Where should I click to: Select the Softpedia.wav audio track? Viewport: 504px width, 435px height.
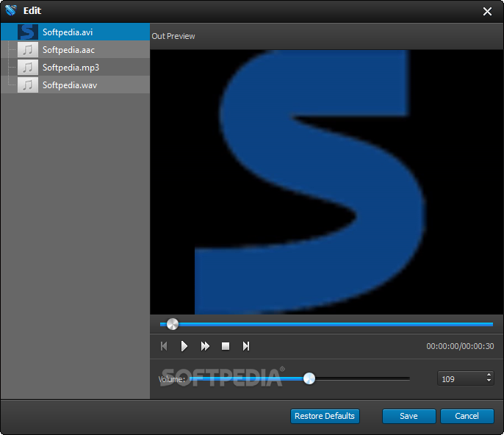(x=75, y=85)
